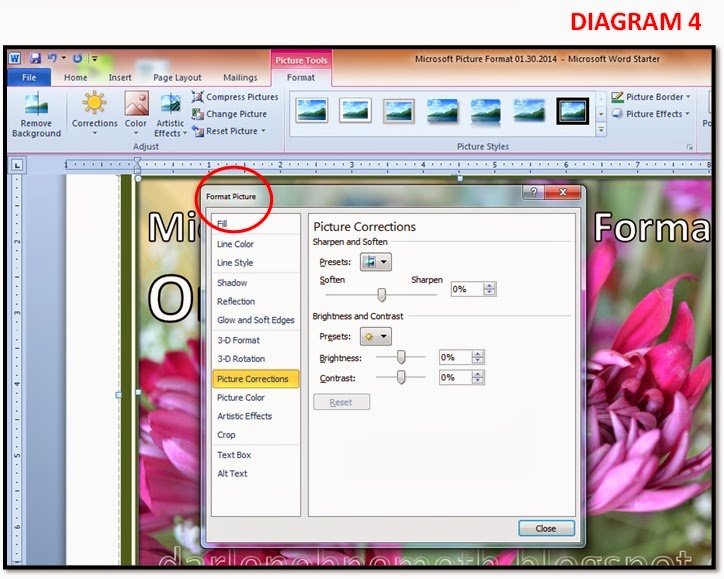Viewport: 724px width, 579px height.
Task: Click the Soften/Sharpen slider handle
Action: coord(381,295)
